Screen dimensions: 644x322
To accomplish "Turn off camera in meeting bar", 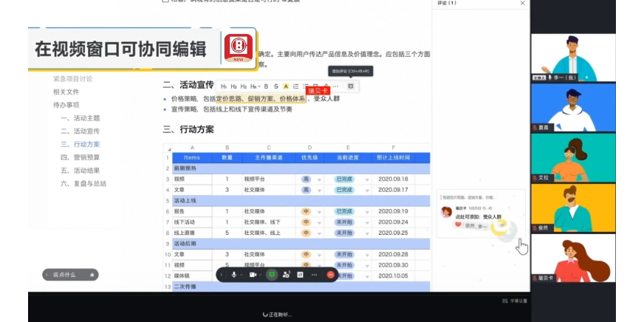I will (x=253, y=275).
